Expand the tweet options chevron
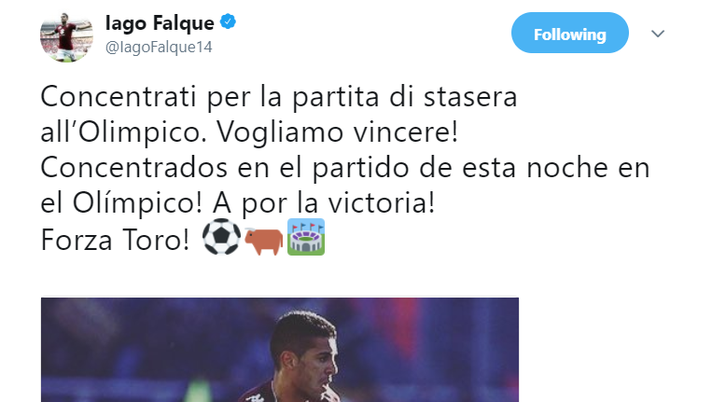 658,34
